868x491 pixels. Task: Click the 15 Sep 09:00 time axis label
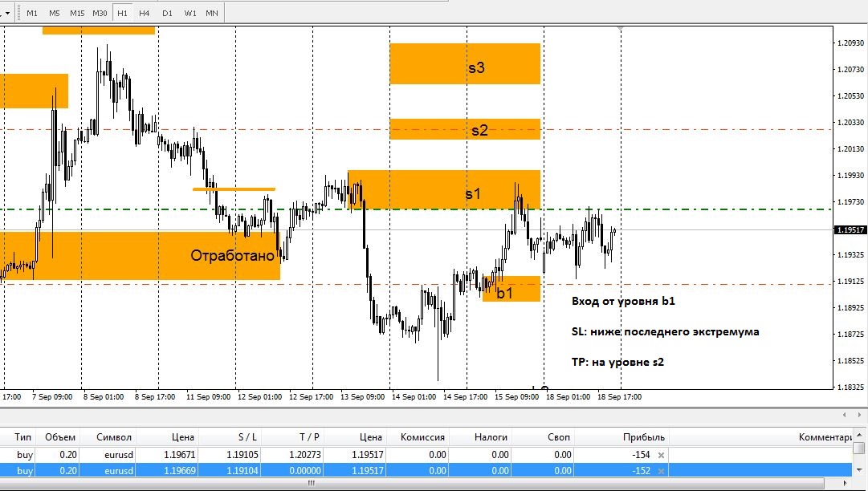pos(516,397)
